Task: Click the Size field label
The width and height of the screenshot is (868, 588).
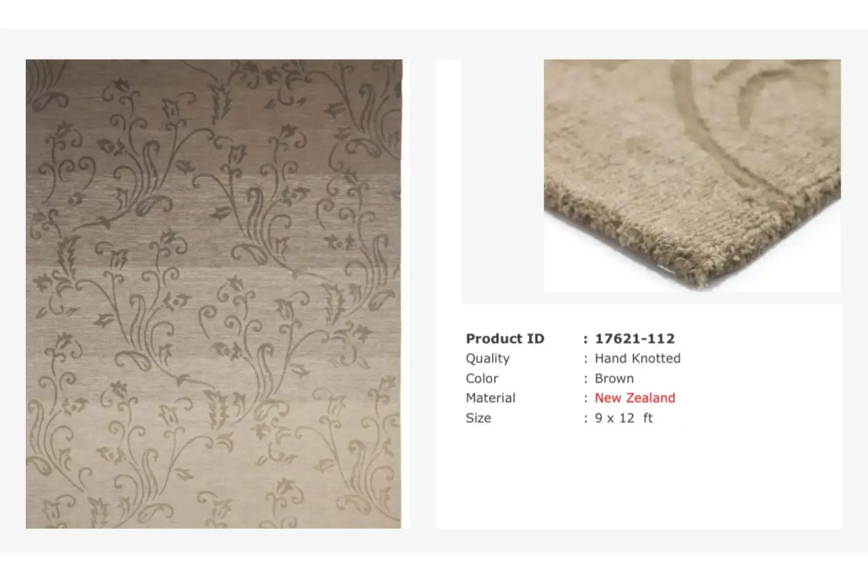Action: click(478, 418)
